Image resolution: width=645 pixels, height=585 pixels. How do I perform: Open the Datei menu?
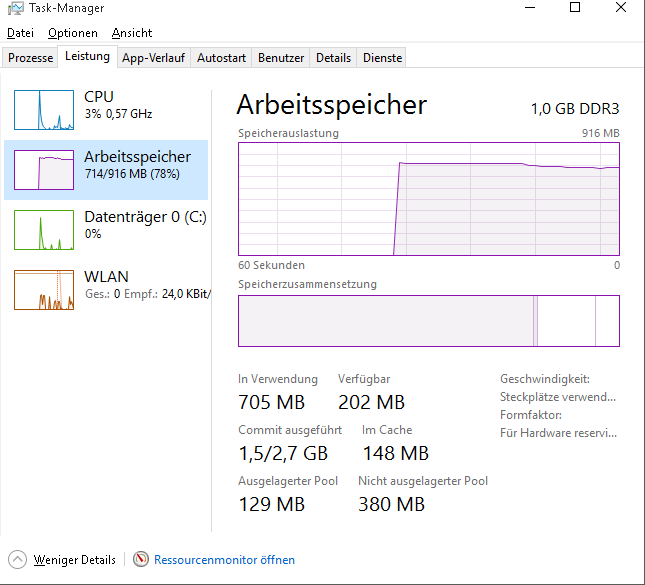coord(20,33)
